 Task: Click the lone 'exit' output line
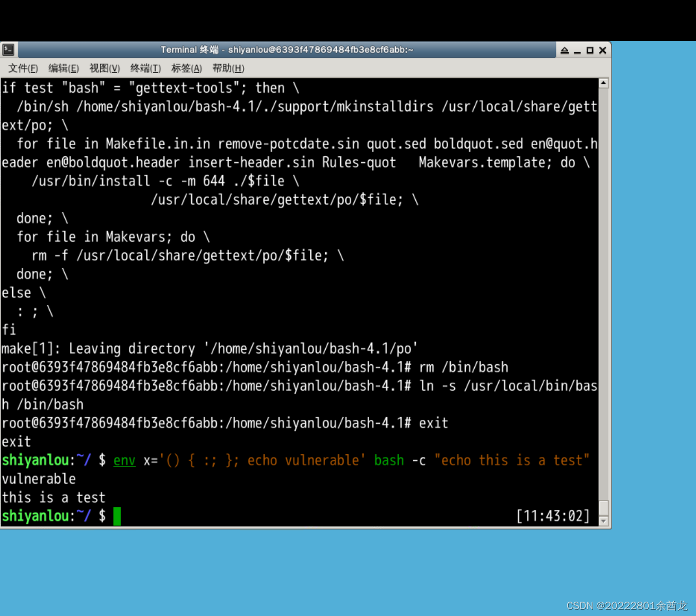tap(16, 442)
